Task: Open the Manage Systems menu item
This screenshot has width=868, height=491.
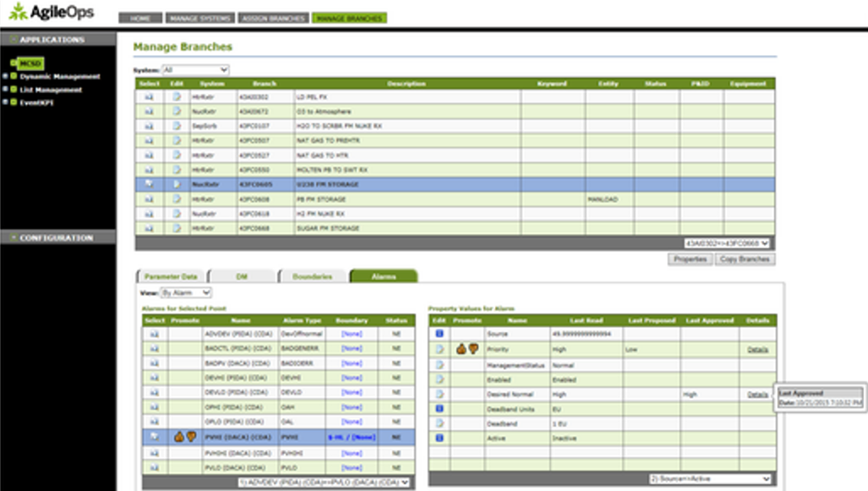Action: point(199,18)
